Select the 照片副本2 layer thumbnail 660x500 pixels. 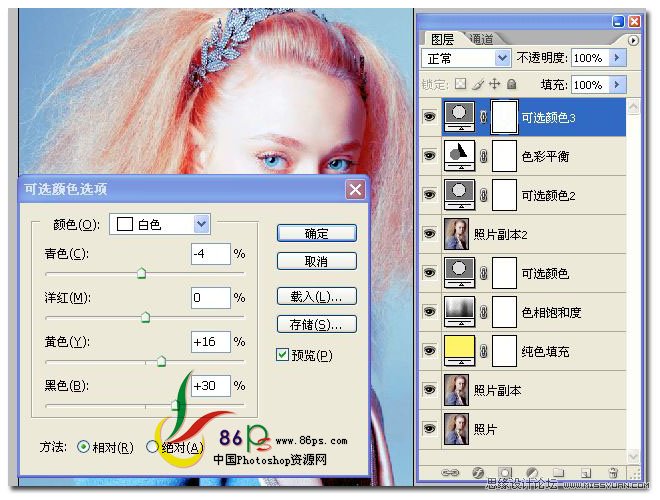tap(456, 234)
